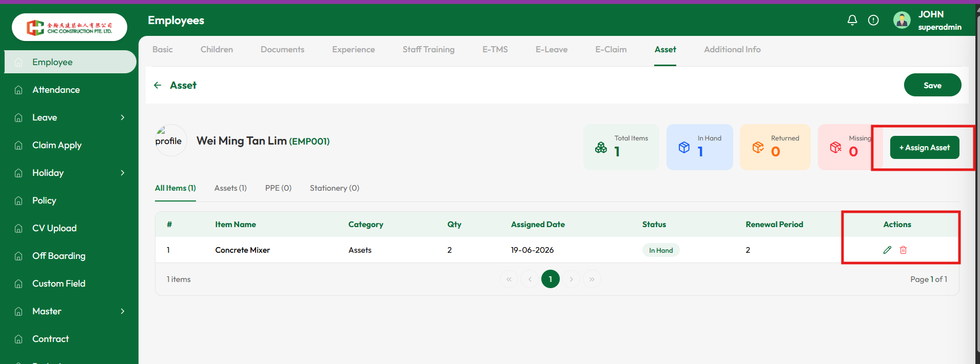Click the 19-06-2026 assigned date cell

(532, 250)
